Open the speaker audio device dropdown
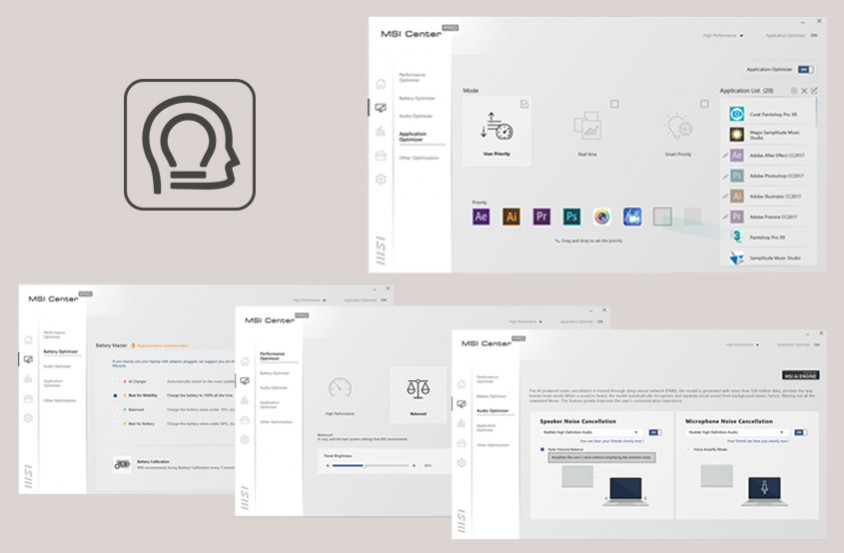 (x=590, y=432)
